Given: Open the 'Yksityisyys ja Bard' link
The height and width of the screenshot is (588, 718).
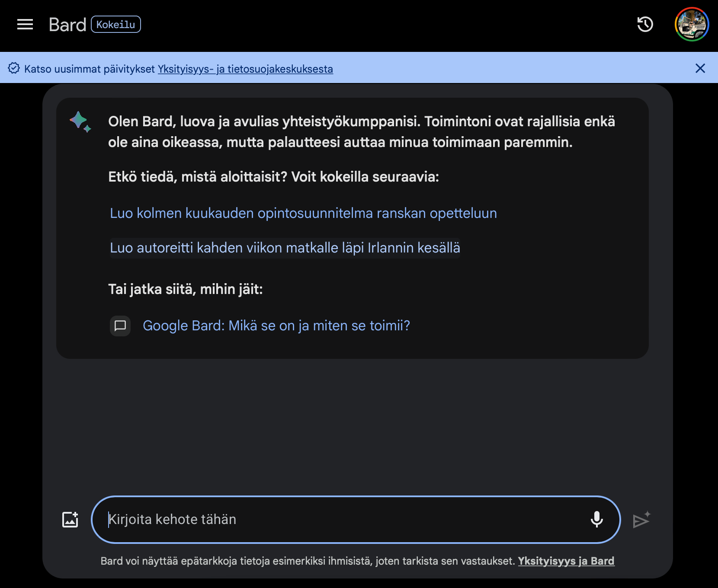Looking at the screenshot, I should (566, 561).
